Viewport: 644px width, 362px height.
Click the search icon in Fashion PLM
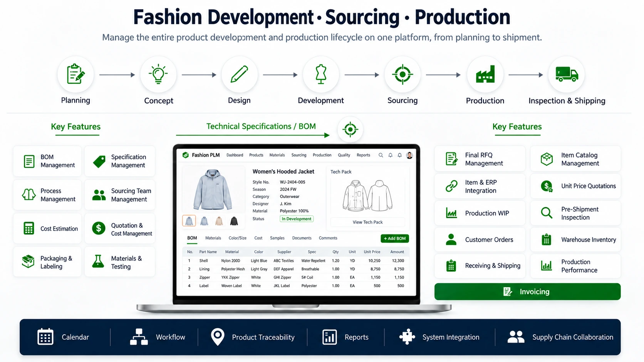[x=381, y=155]
